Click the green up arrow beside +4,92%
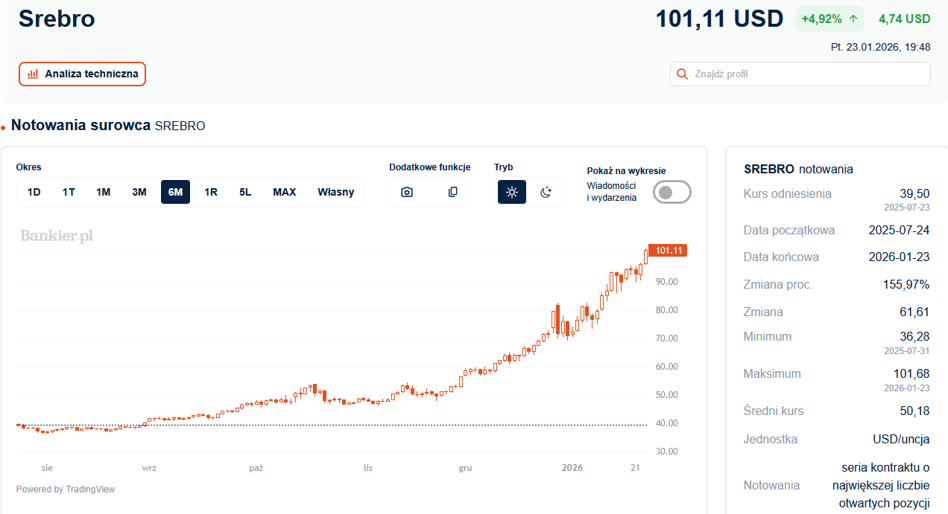The image size is (948, 514). [853, 19]
